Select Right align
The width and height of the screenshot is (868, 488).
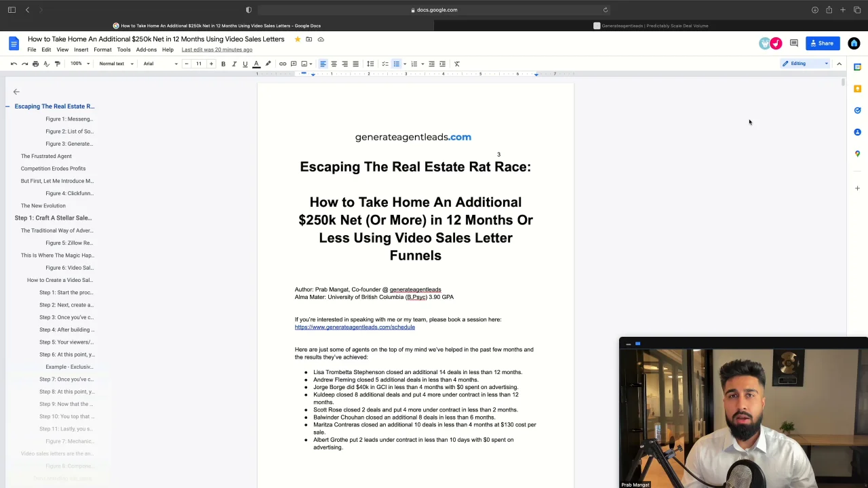(x=344, y=64)
